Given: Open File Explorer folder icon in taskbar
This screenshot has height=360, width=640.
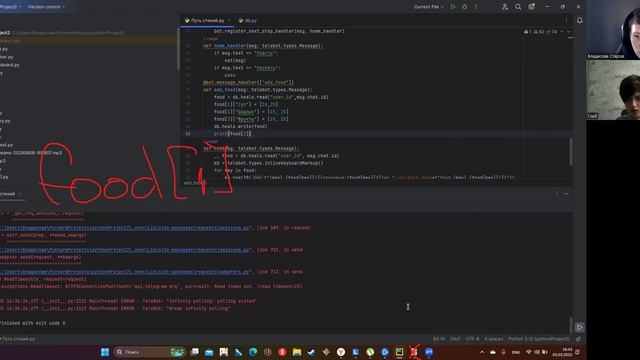Looking at the screenshot, I should 297,352.
